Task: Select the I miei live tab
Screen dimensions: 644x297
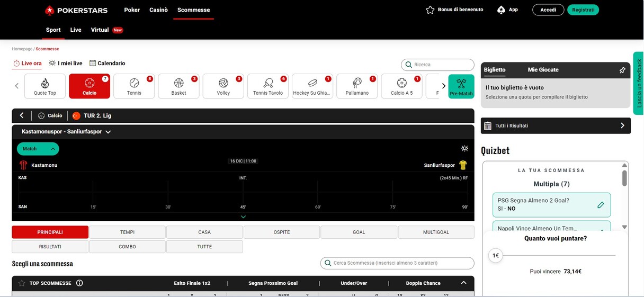Action: coord(66,63)
